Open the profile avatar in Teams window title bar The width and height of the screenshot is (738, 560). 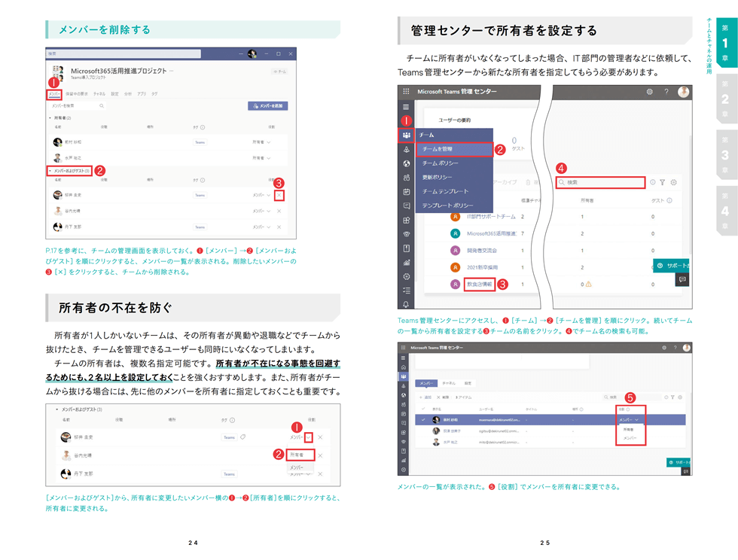point(252,53)
